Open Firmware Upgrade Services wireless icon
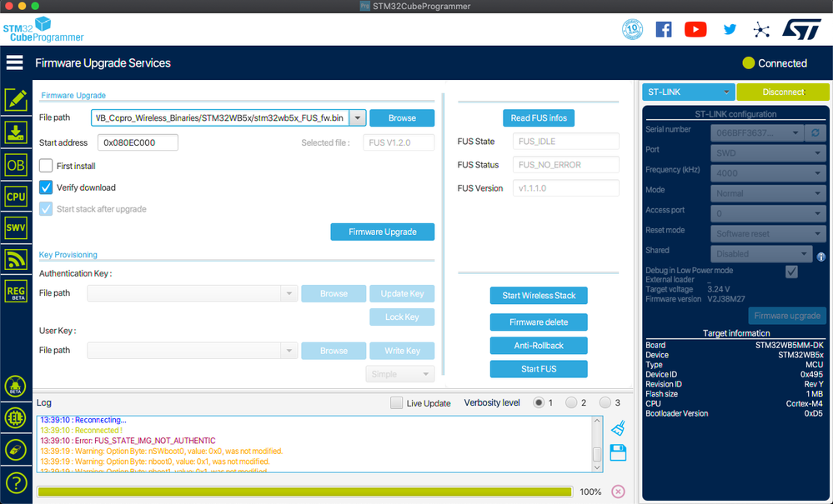833x504 pixels. 16,259
